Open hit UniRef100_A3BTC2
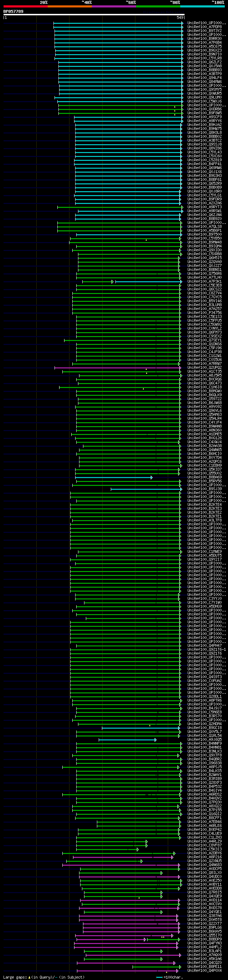The width and height of the screenshot is (228, 980). (x=204, y=140)
